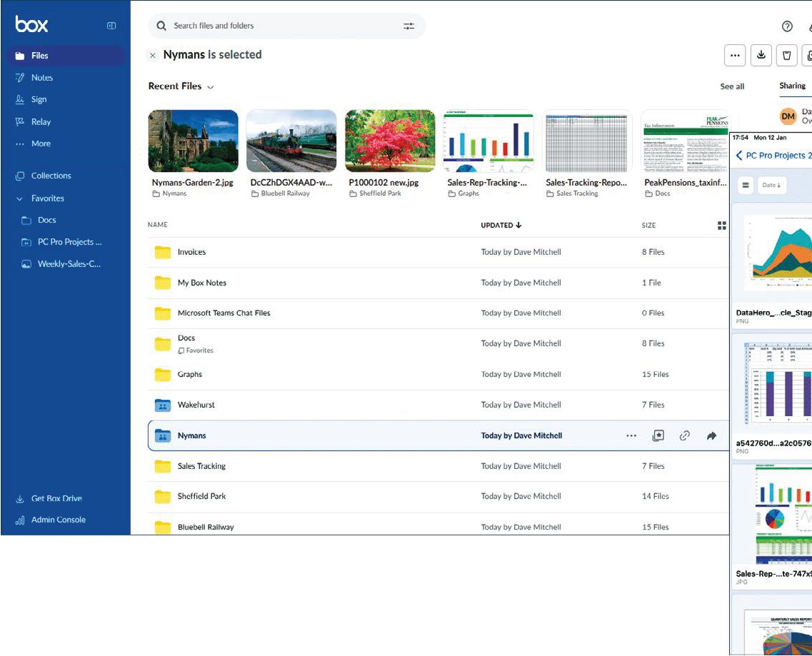Open search filter options icon
The height and width of the screenshot is (656, 812).
[x=408, y=26]
